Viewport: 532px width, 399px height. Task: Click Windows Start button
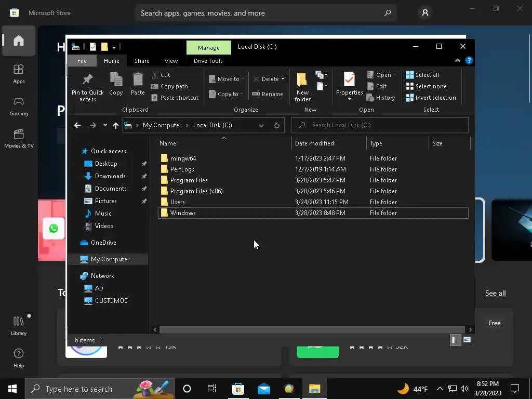coord(12,389)
